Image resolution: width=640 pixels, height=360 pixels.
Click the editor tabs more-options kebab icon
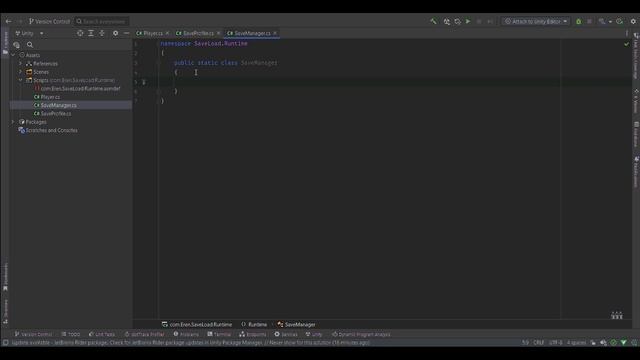(627, 33)
